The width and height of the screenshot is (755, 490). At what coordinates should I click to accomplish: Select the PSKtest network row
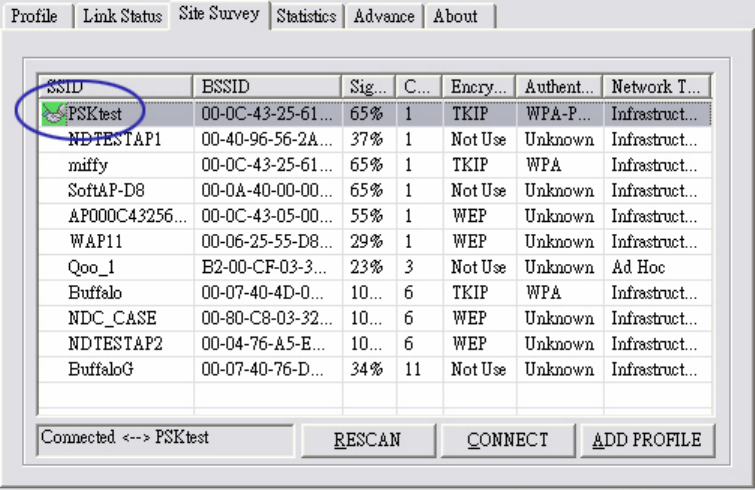[x=375, y=114]
